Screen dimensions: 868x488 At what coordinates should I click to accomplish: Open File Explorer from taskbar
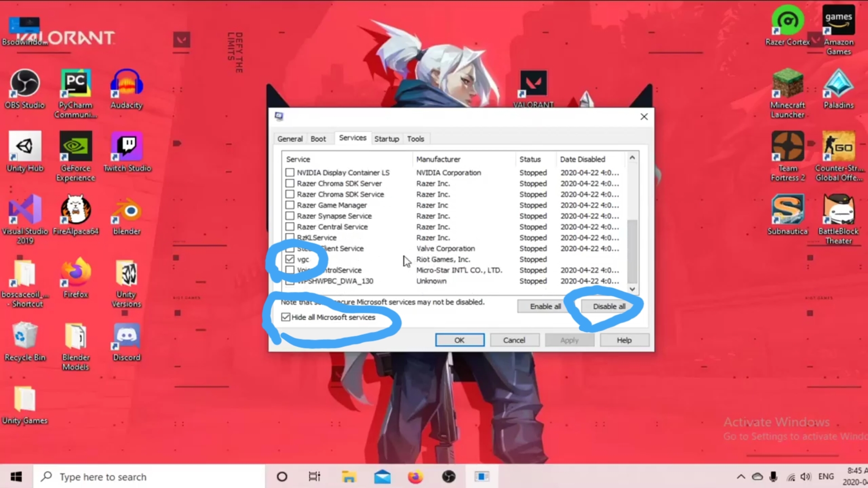point(349,477)
